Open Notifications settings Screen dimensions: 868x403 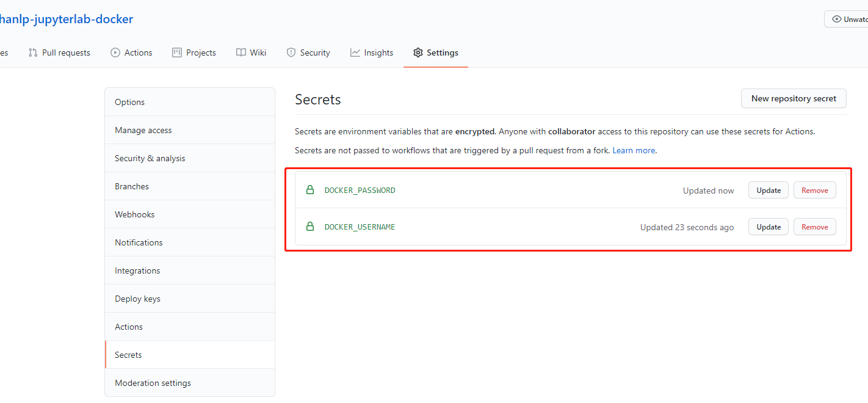tap(190, 242)
